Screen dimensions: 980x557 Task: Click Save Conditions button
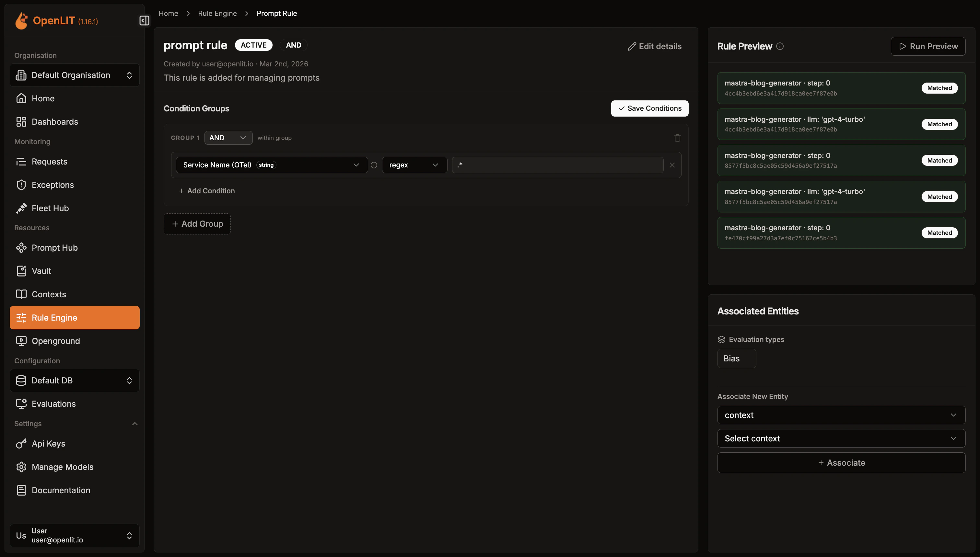[x=650, y=108]
